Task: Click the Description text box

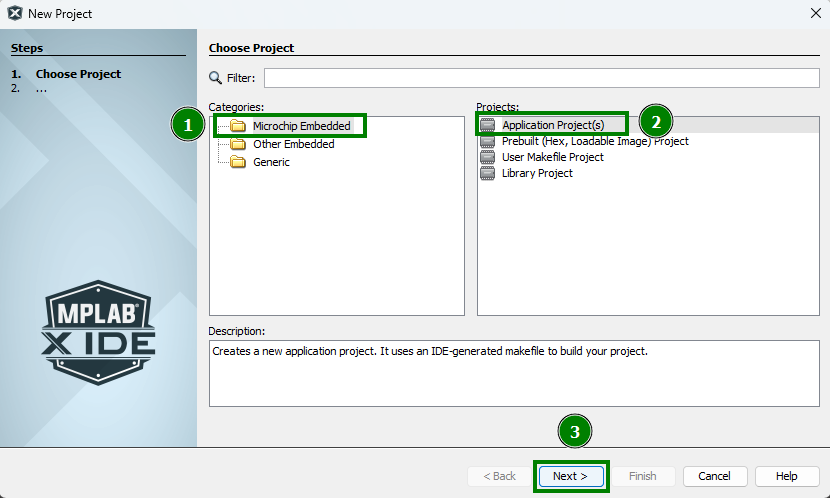Action: tap(514, 373)
